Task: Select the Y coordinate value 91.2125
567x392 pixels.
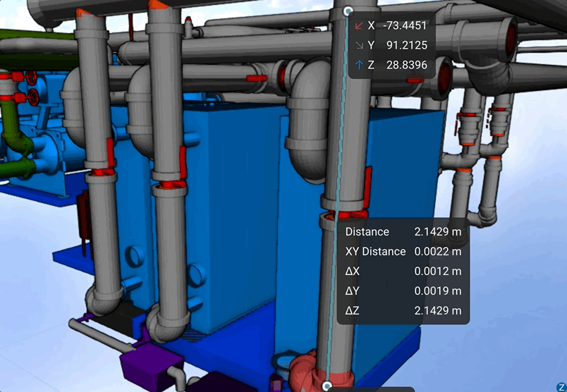Action: tap(407, 46)
